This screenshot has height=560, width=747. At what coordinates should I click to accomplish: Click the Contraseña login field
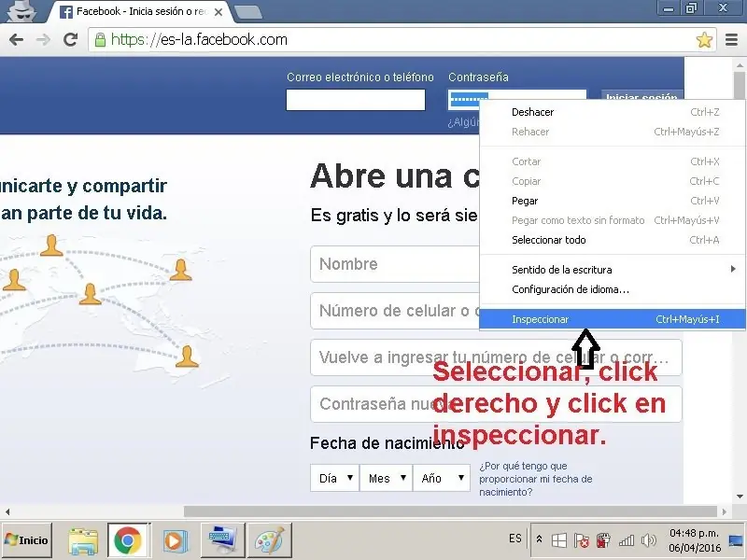pos(517,99)
